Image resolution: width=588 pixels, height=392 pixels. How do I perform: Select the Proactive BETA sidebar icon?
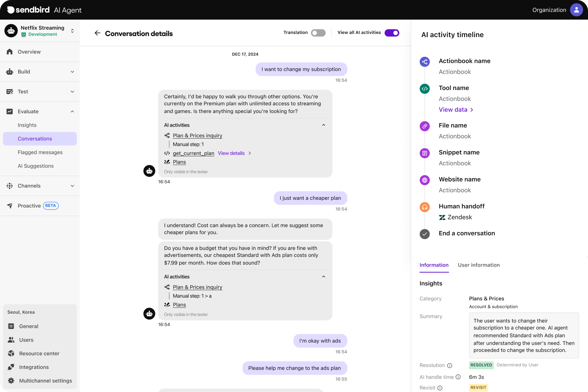coord(10,205)
